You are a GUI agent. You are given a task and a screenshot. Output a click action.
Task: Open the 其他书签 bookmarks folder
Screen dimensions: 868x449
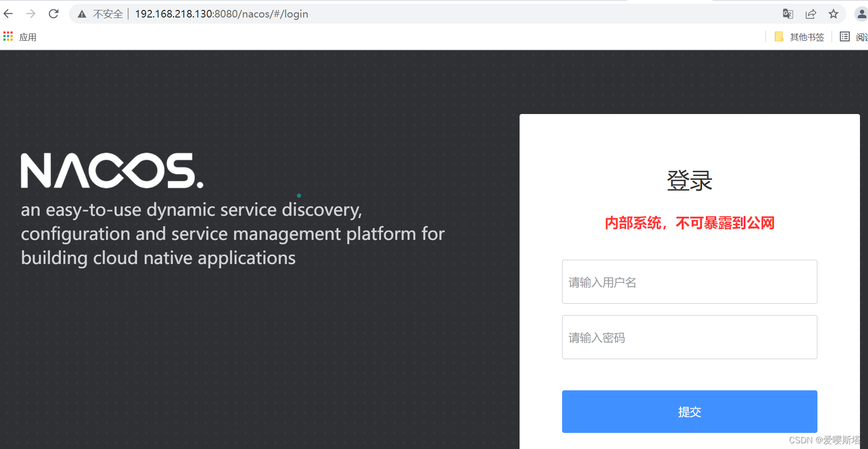point(799,37)
